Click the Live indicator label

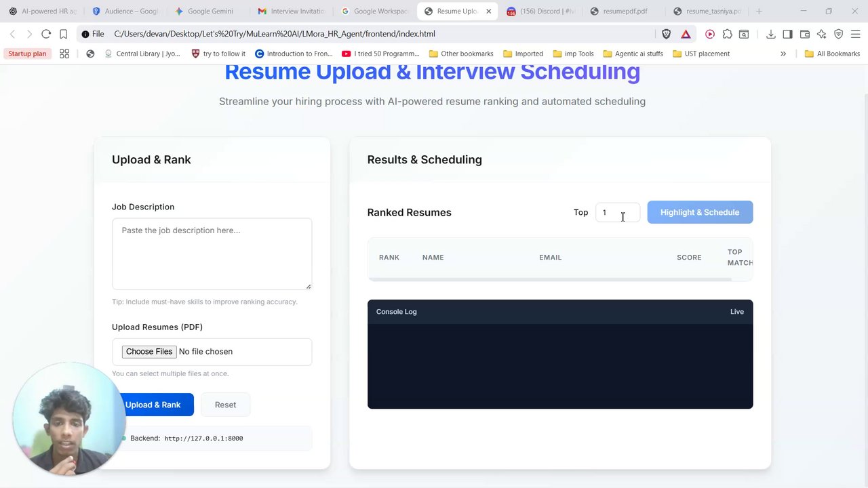737,312
